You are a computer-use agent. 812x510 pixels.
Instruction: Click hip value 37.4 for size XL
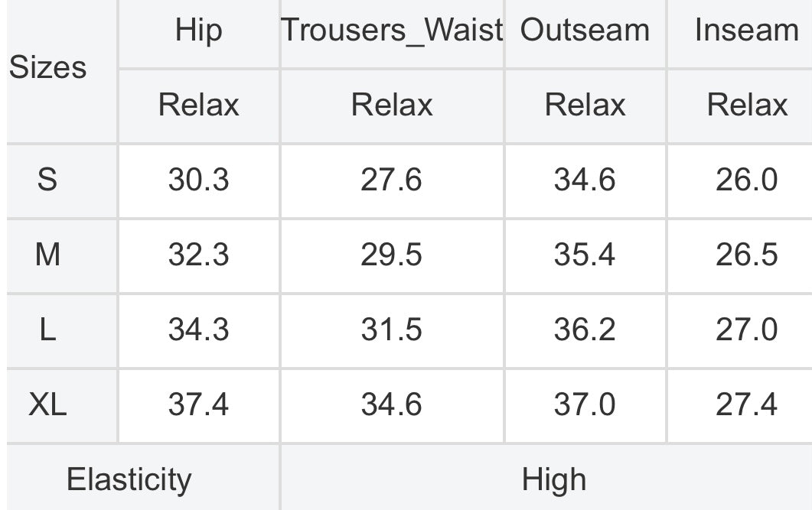pos(199,405)
